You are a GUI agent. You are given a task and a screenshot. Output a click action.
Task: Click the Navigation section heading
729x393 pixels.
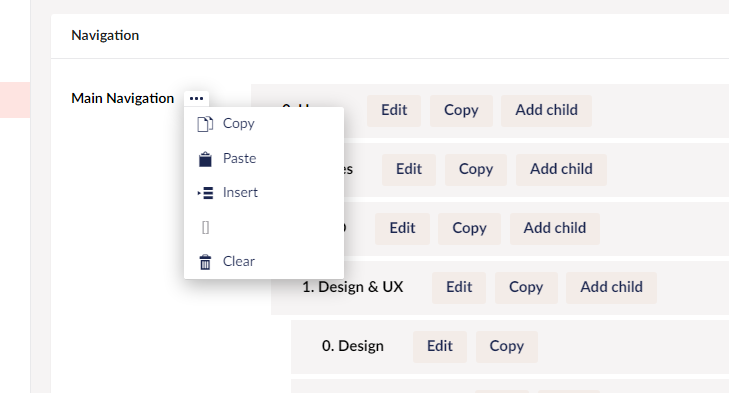pyautogui.click(x=105, y=36)
